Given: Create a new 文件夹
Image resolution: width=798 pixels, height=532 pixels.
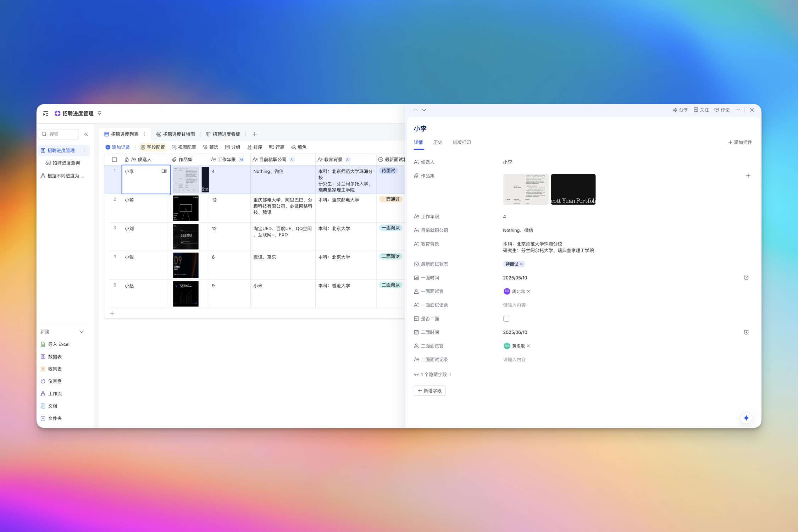Looking at the screenshot, I should [51, 418].
